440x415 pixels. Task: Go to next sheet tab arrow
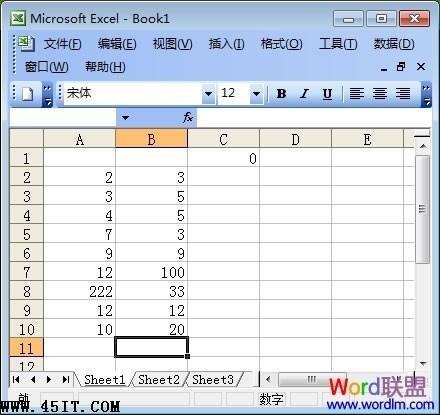[x=49, y=379]
